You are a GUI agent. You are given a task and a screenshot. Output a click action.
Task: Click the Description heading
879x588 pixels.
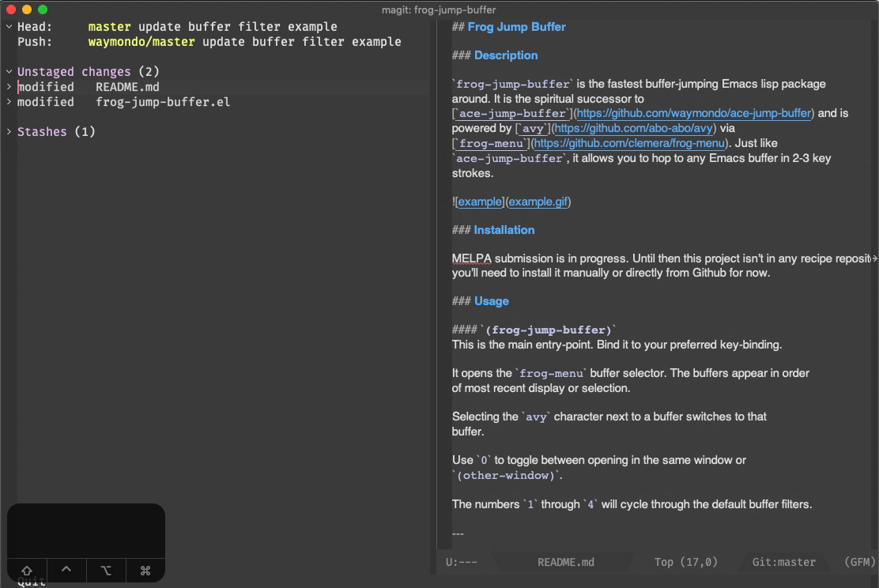(x=506, y=55)
